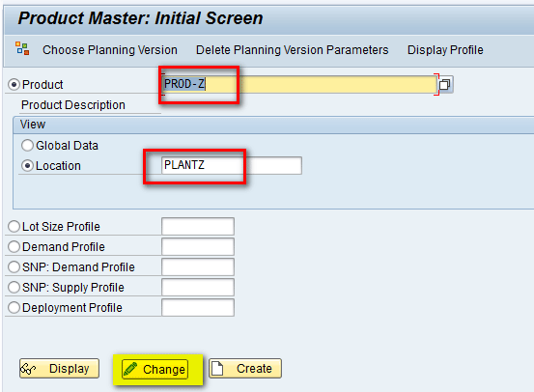This screenshot has height=392, width=534.
Task: Select the Global Data radio button
Action: (x=27, y=146)
